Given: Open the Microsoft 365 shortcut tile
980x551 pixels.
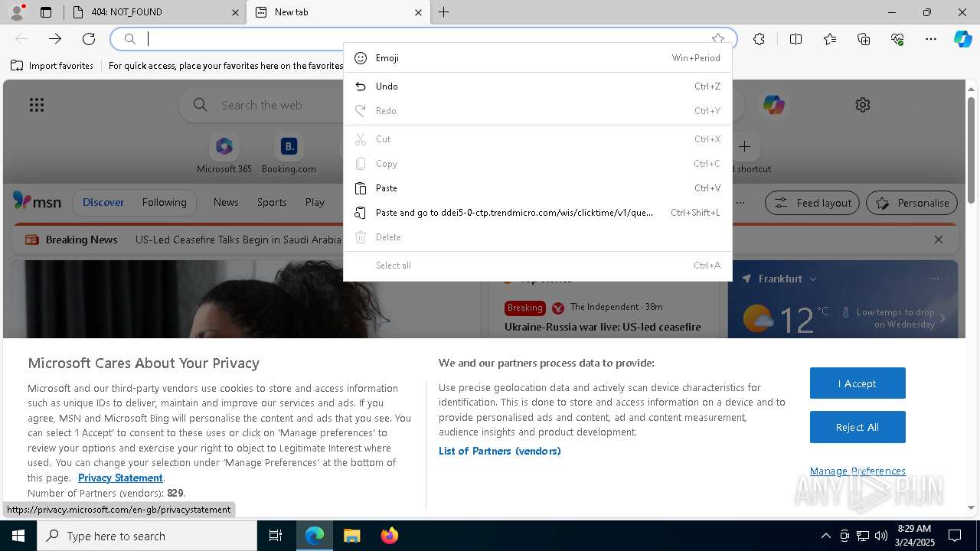Looking at the screenshot, I should 224,154.
